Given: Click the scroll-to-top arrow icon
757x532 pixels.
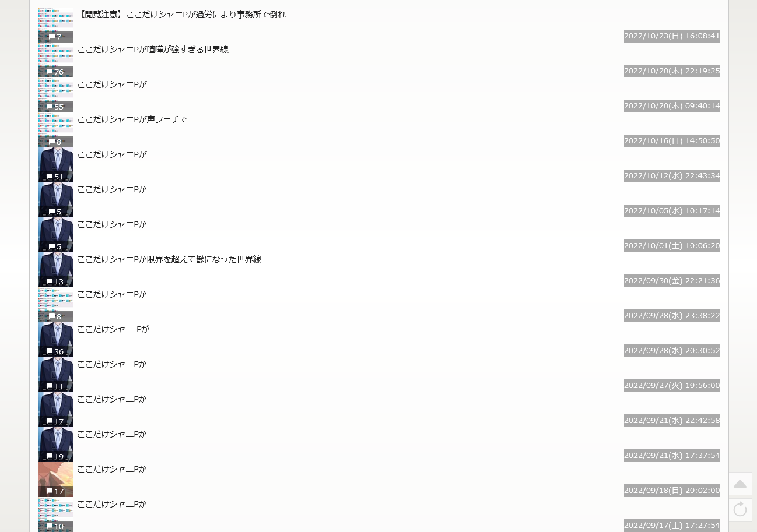Looking at the screenshot, I should pos(740,484).
